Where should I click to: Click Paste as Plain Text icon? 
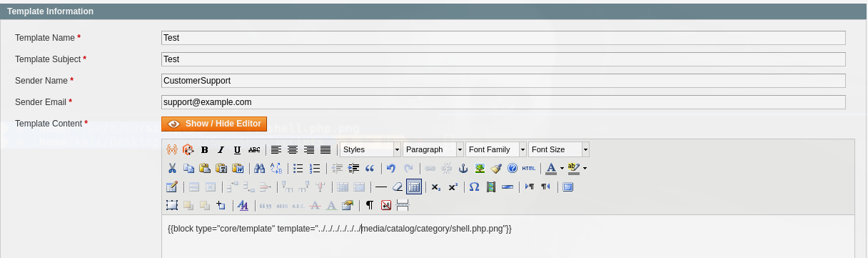click(221, 169)
